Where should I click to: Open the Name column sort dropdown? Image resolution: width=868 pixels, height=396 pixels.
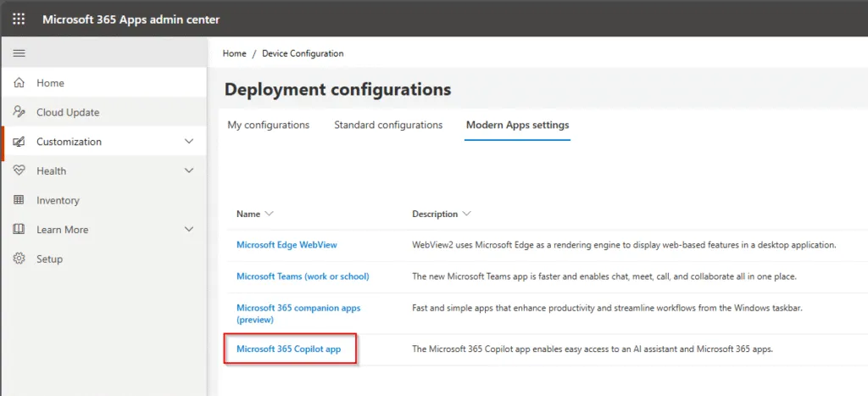[269, 214]
